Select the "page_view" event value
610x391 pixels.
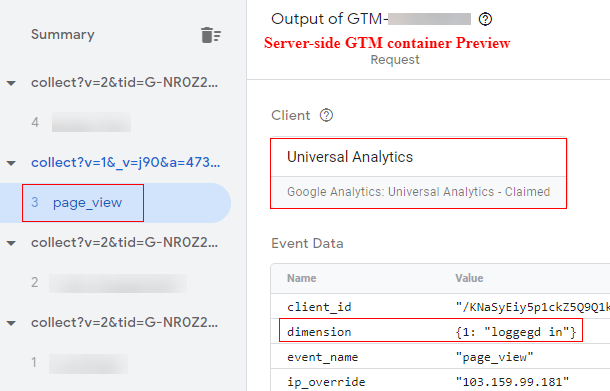(x=494, y=357)
